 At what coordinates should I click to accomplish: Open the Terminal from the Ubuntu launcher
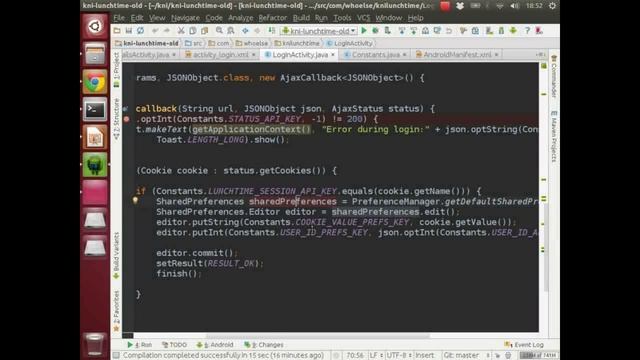coord(95,109)
